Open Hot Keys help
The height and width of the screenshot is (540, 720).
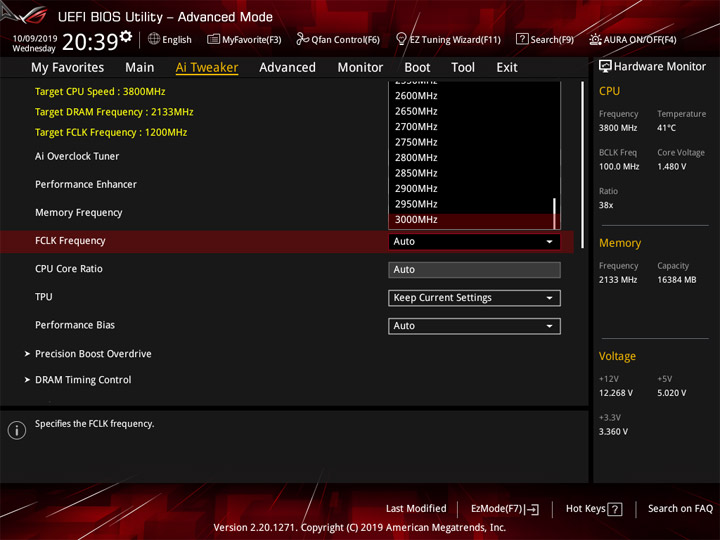pyautogui.click(x=594, y=509)
